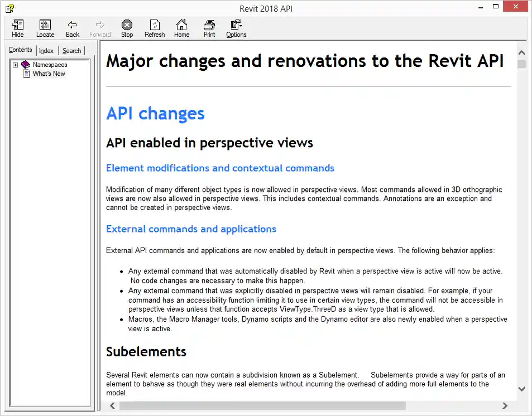The width and height of the screenshot is (532, 416).
Task: Click the Stop loading icon
Action: point(127,28)
